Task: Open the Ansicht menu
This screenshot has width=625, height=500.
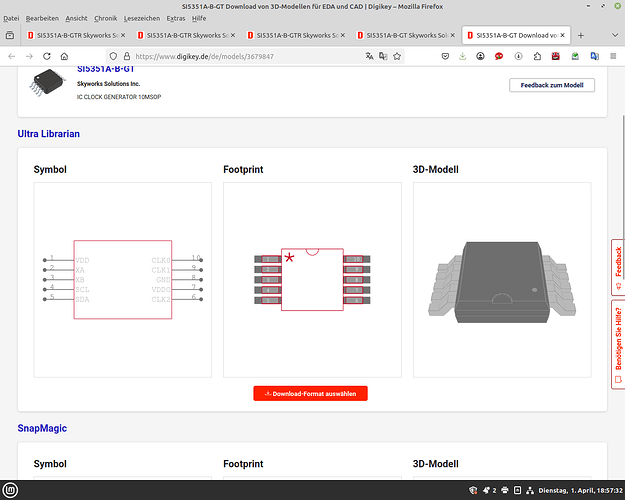Action: 76,18
